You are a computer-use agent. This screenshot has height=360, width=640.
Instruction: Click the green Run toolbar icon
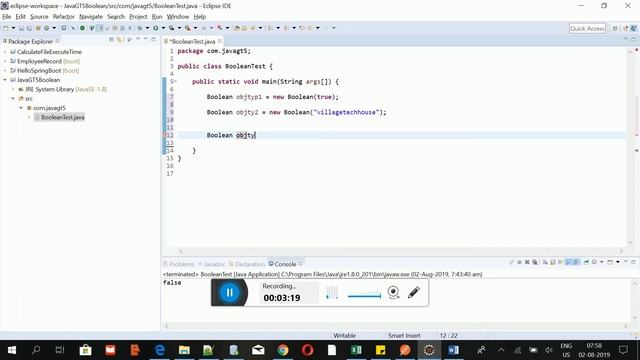click(x=156, y=28)
